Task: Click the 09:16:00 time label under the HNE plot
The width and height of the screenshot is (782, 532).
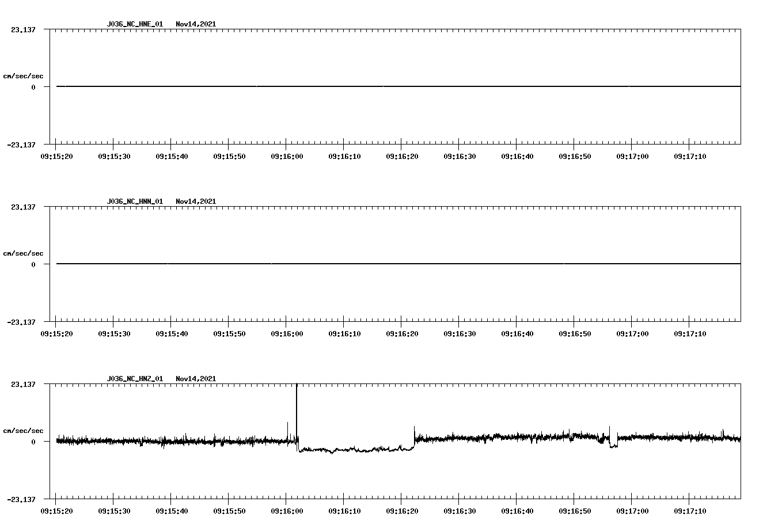Action: click(x=287, y=157)
